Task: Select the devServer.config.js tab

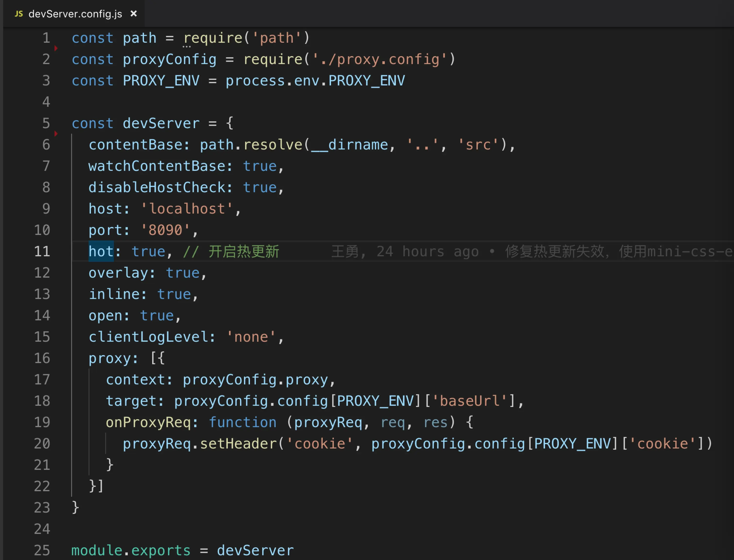Action: click(75, 14)
